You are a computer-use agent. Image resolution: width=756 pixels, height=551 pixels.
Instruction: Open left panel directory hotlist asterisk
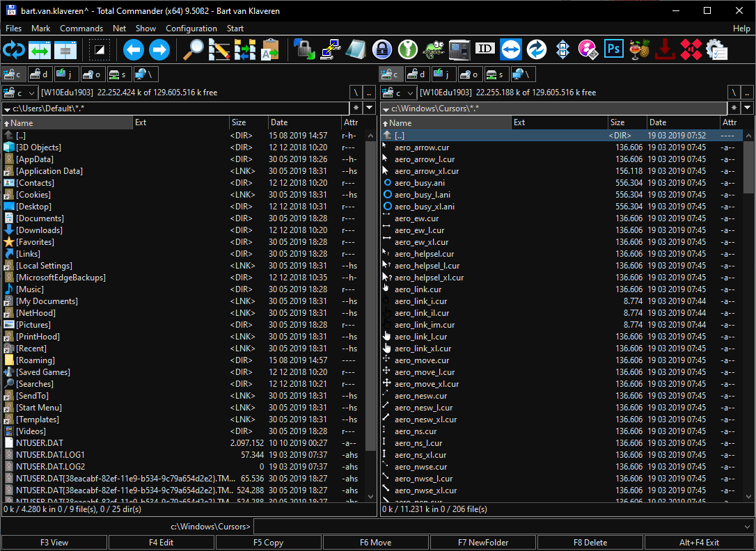pyautogui.click(x=356, y=108)
